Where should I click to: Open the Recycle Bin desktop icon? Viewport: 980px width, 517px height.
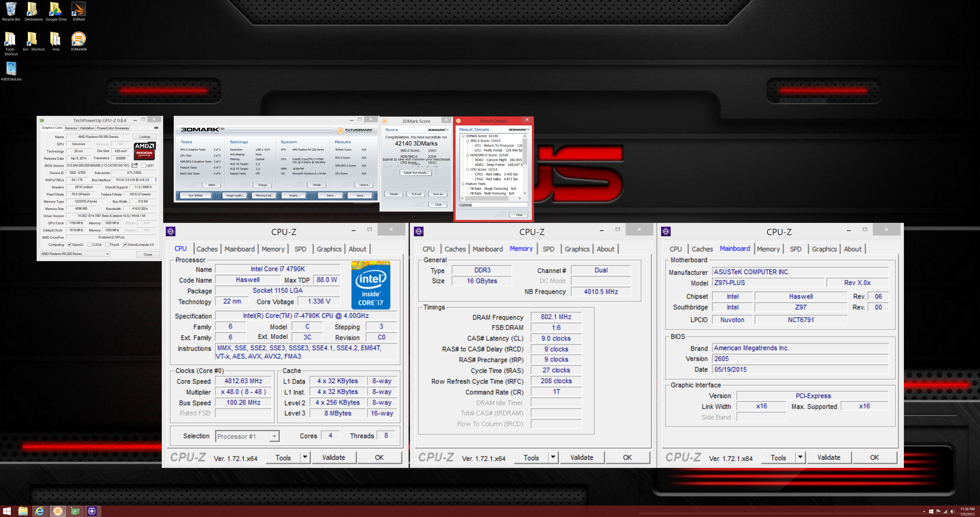tap(11, 11)
